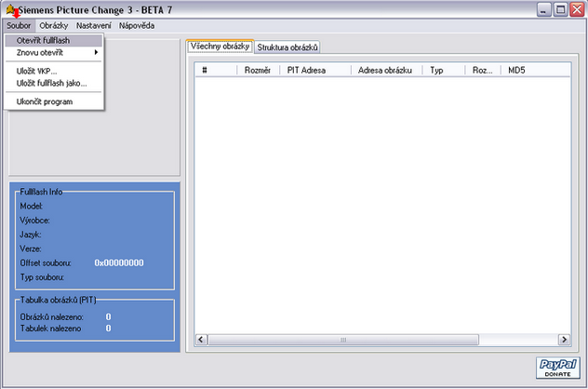Open the Nastavení menu

94,25
